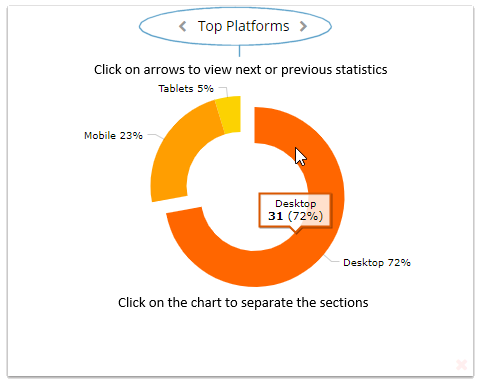Screen dimensions: 482x392
Task: Click the word Desktop inside the tooltip
Action: (295, 204)
